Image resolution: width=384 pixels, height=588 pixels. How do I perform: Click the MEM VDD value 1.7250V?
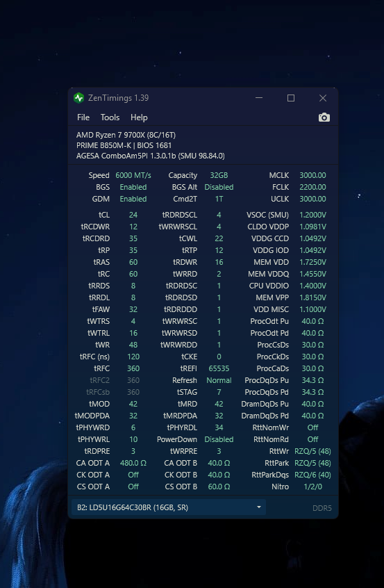[312, 262]
